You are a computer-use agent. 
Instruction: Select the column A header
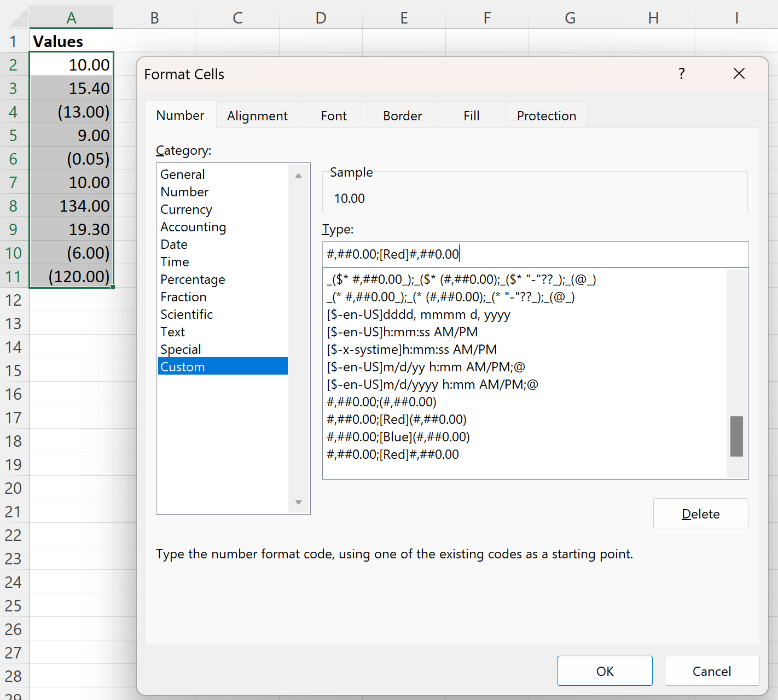pyautogui.click(x=71, y=17)
